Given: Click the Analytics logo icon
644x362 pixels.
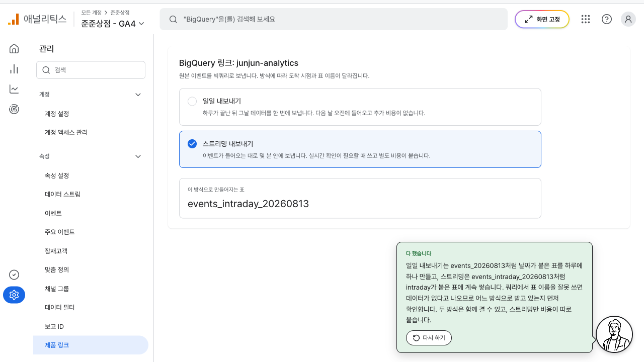Looking at the screenshot, I should tap(14, 19).
